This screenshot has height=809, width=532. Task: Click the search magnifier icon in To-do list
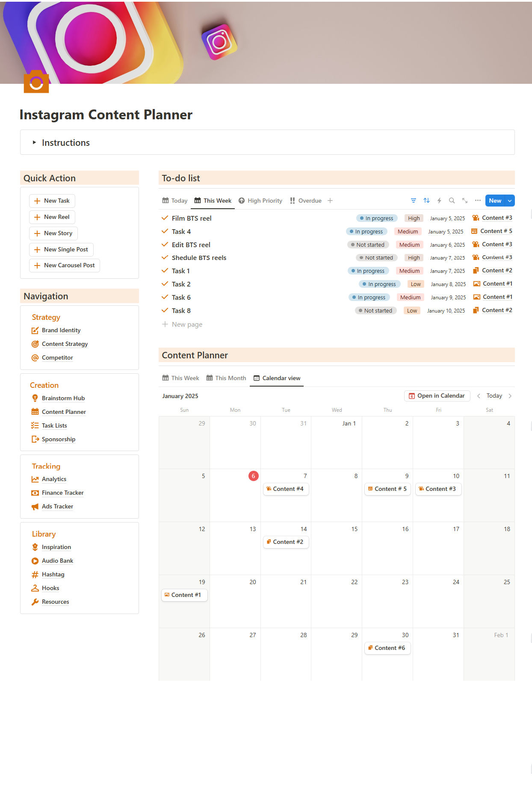click(452, 201)
